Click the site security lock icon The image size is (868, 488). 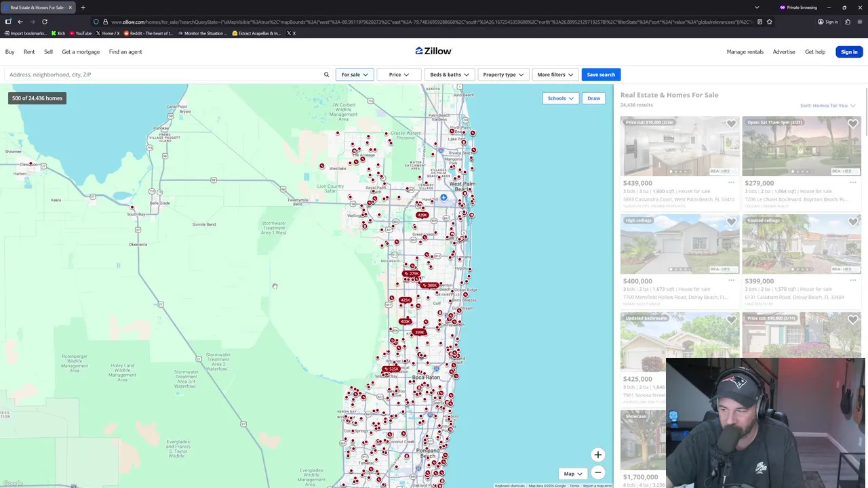tap(105, 22)
